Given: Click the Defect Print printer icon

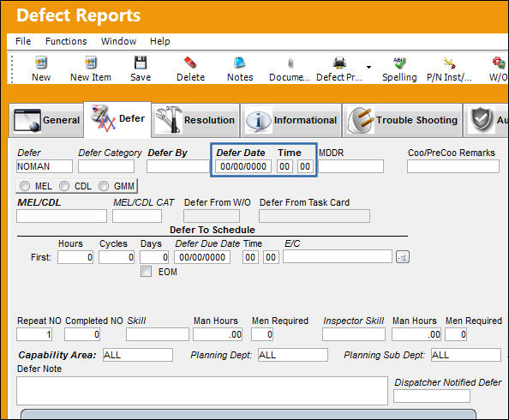Looking at the screenshot, I should [x=339, y=63].
